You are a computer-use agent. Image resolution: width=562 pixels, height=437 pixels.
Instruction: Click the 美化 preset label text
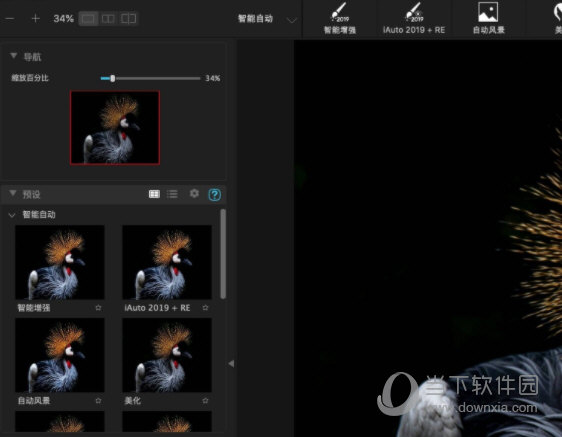click(x=133, y=400)
